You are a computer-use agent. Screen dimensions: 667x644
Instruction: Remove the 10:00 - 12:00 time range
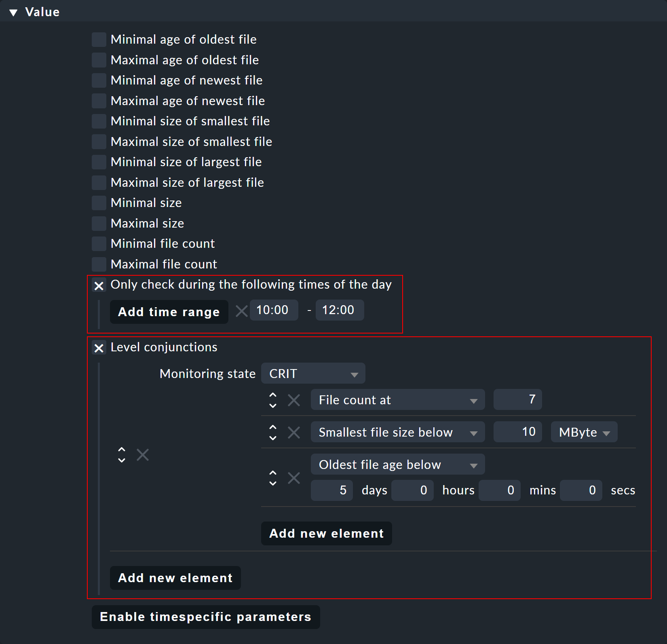pyautogui.click(x=242, y=311)
